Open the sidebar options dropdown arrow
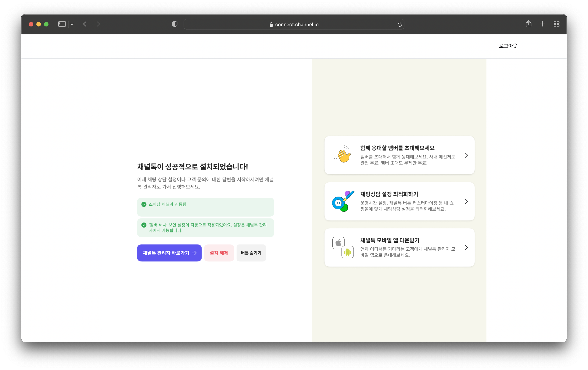Screen dimensions: 588x370 (x=72, y=24)
